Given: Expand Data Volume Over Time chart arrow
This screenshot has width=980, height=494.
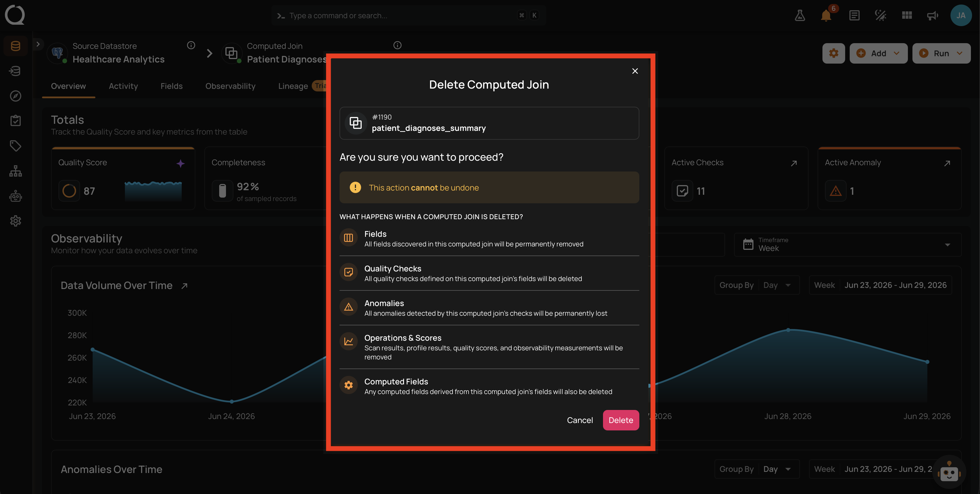Looking at the screenshot, I should pos(185,286).
